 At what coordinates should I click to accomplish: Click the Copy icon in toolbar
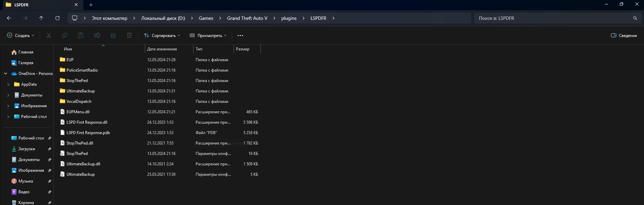tap(65, 35)
